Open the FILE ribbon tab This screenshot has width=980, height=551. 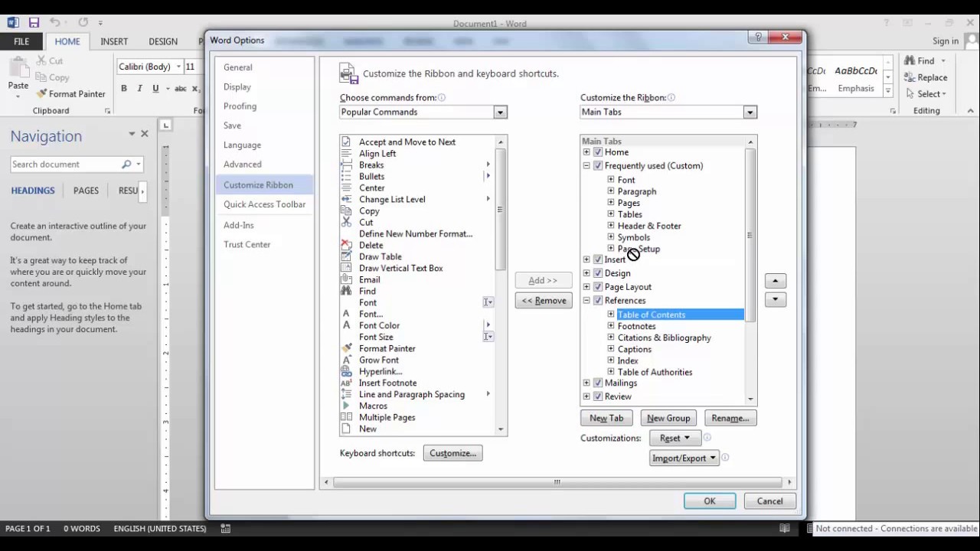tap(21, 41)
